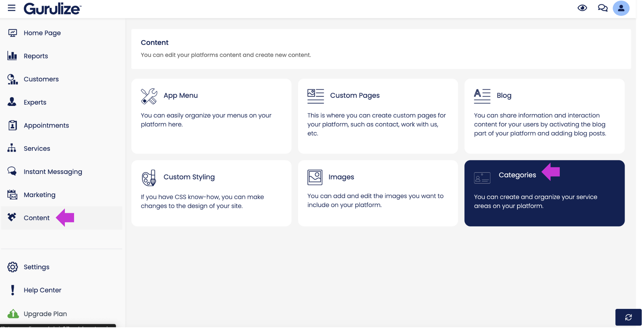Click the Experts person icon
Viewport: 644px width, 329px height.
[12, 102]
